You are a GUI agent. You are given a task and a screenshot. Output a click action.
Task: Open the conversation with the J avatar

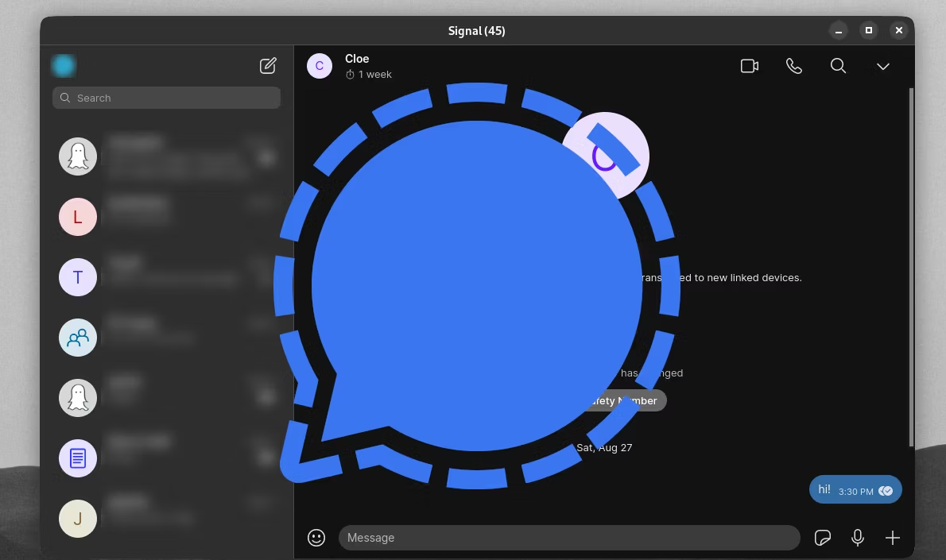[166, 519]
